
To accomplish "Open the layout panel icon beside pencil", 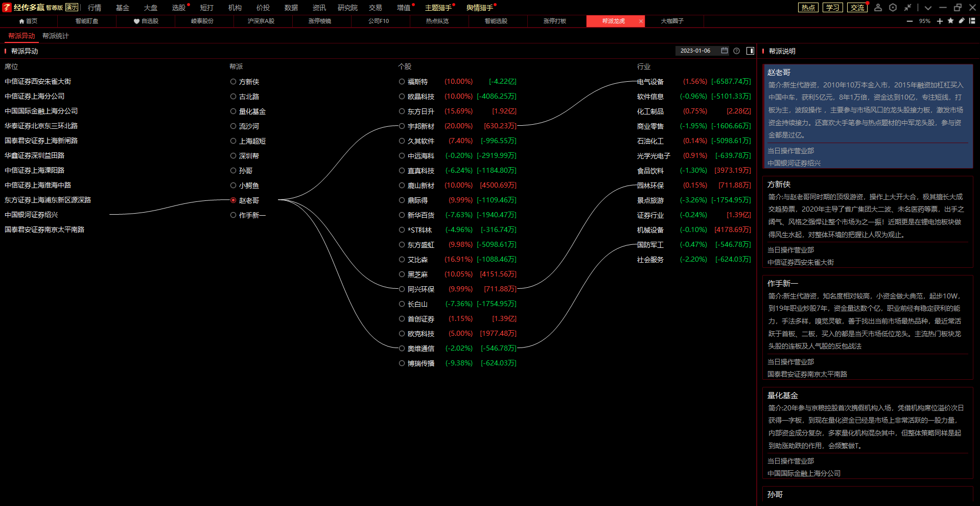I will tap(972, 21).
